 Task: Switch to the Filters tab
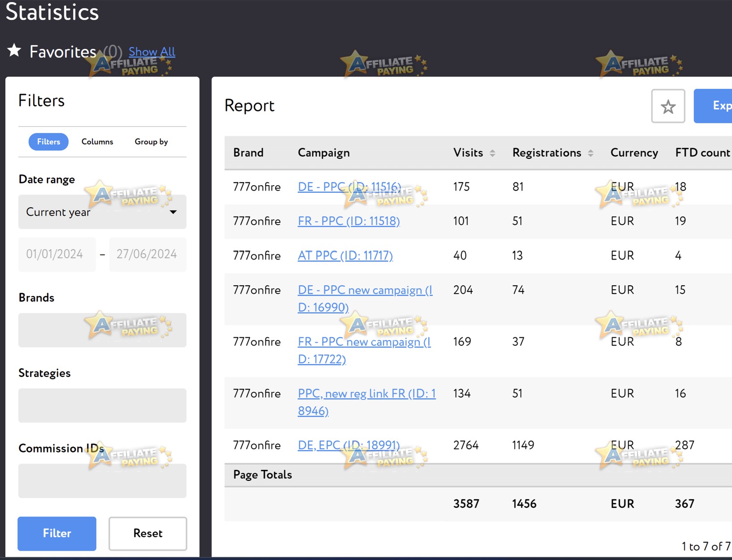click(48, 142)
